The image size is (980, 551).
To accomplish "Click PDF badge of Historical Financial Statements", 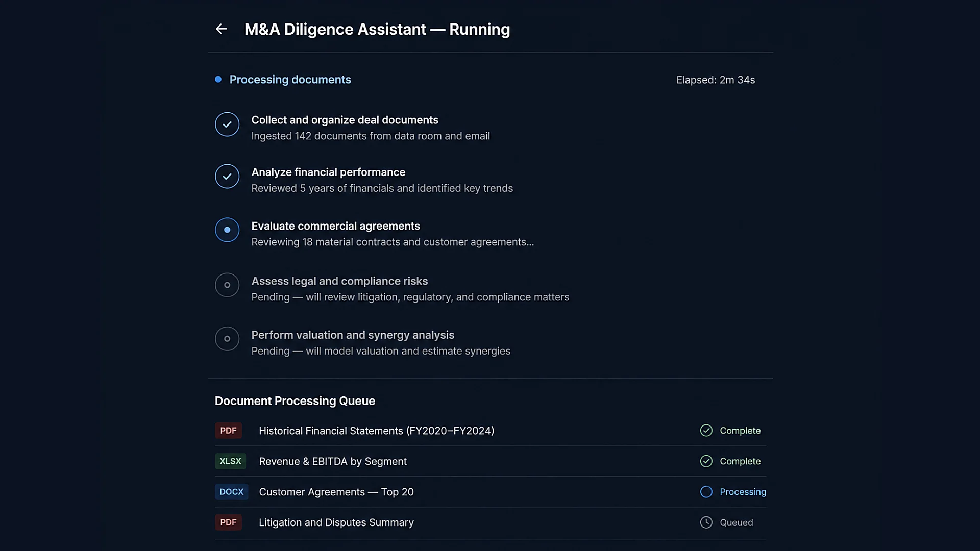I will pyautogui.click(x=228, y=431).
